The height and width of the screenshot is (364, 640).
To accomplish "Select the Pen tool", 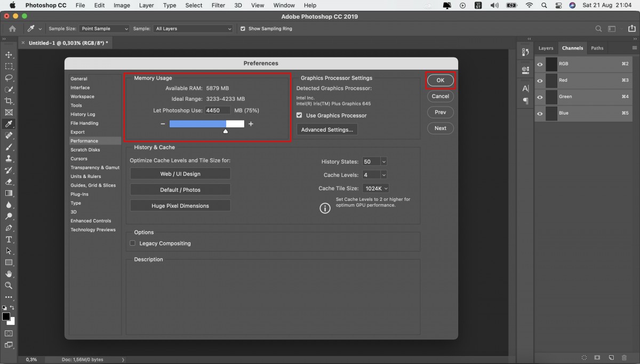I will (x=9, y=228).
